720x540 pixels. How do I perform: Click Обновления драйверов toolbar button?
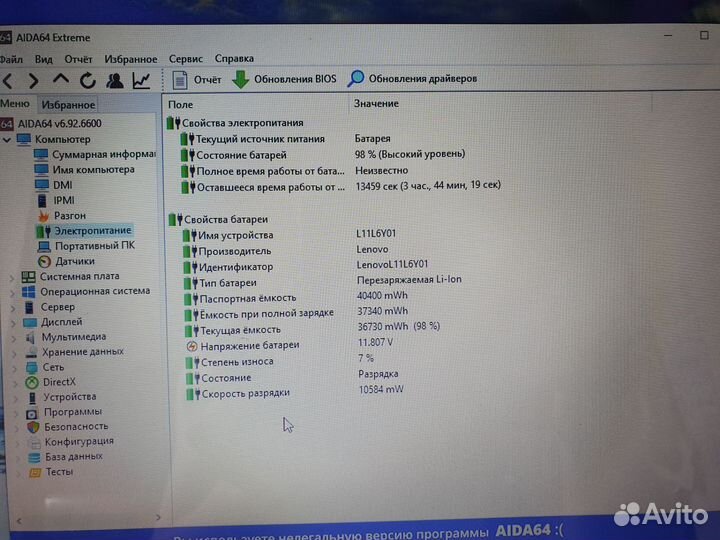pos(412,79)
